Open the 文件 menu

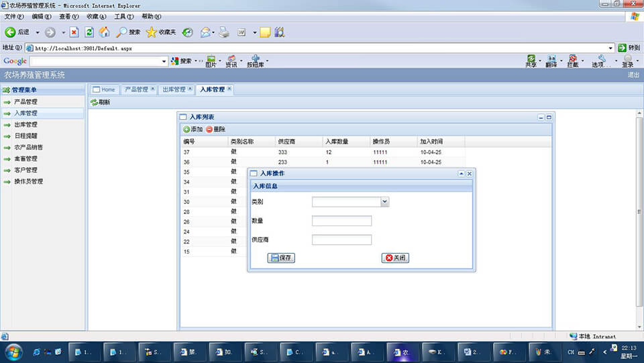[14, 16]
